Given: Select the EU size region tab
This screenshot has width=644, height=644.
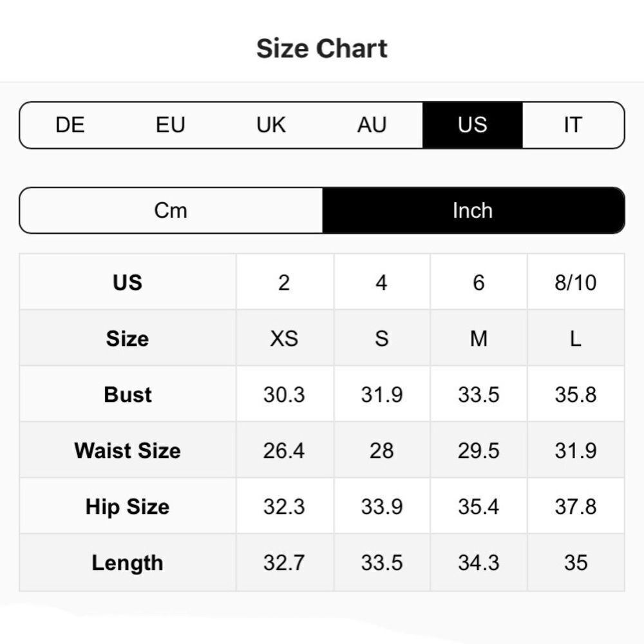Looking at the screenshot, I should point(171,125).
